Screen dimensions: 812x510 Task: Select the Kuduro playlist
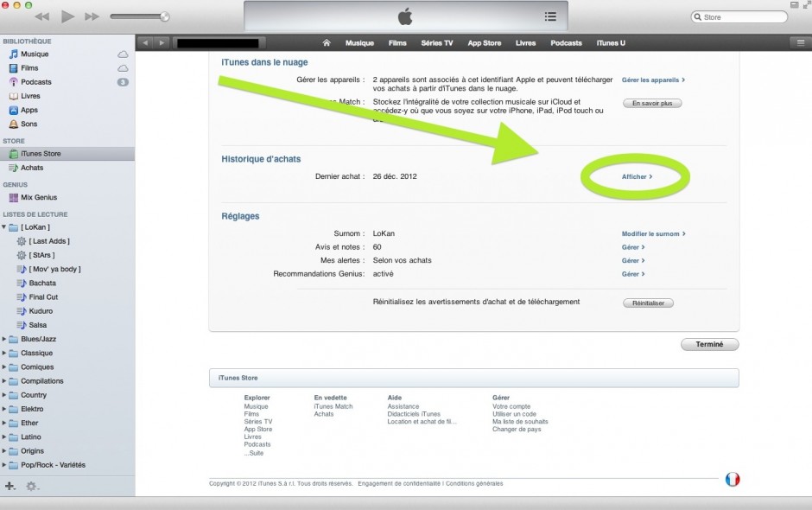pos(41,311)
